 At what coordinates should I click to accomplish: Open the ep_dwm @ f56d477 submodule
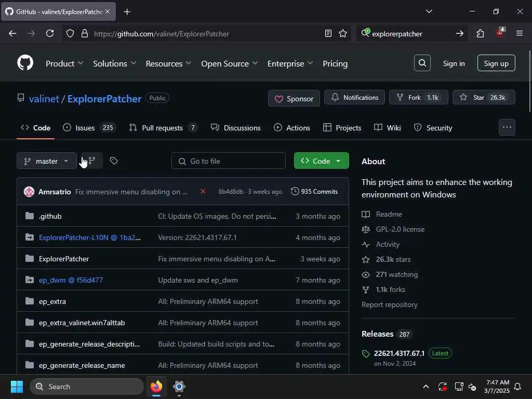[71, 280]
